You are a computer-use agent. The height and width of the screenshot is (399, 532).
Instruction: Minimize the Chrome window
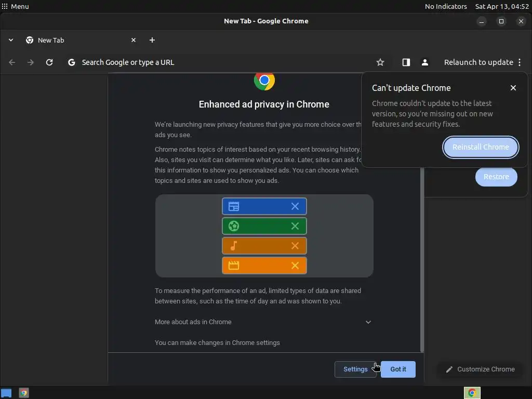point(482,21)
